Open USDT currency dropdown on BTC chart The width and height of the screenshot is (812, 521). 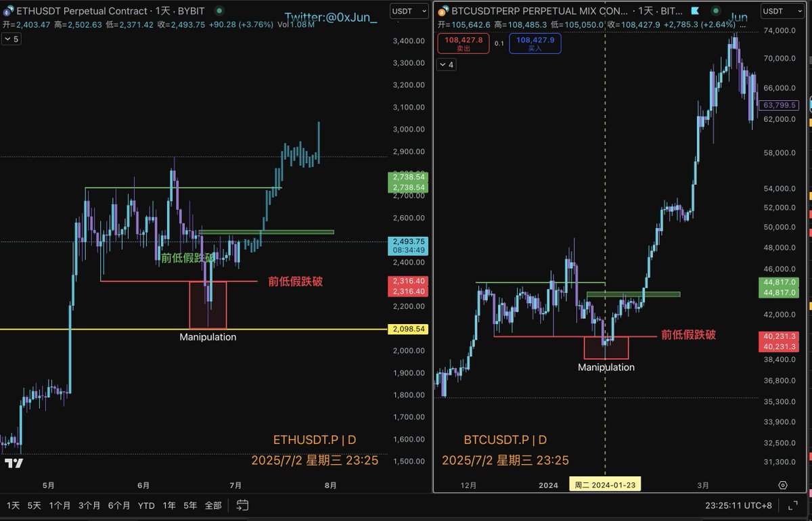tap(781, 11)
